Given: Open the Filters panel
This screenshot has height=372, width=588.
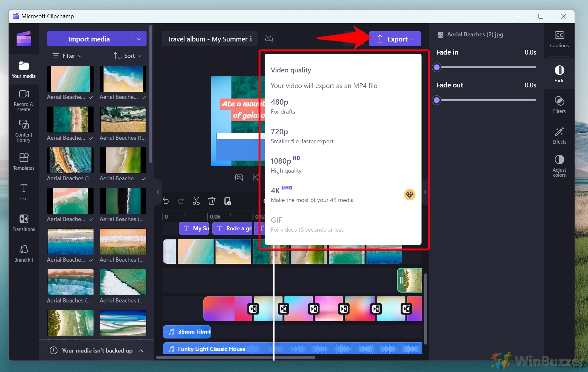Looking at the screenshot, I should [x=559, y=105].
